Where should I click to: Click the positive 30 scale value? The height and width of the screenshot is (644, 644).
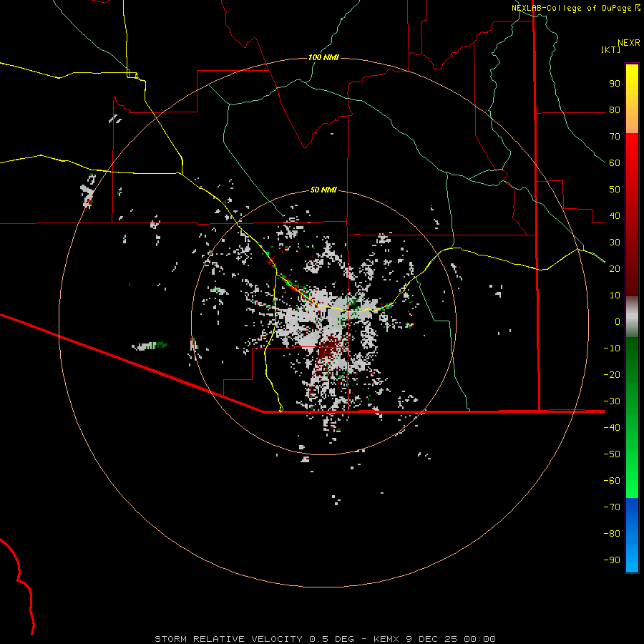615,243
